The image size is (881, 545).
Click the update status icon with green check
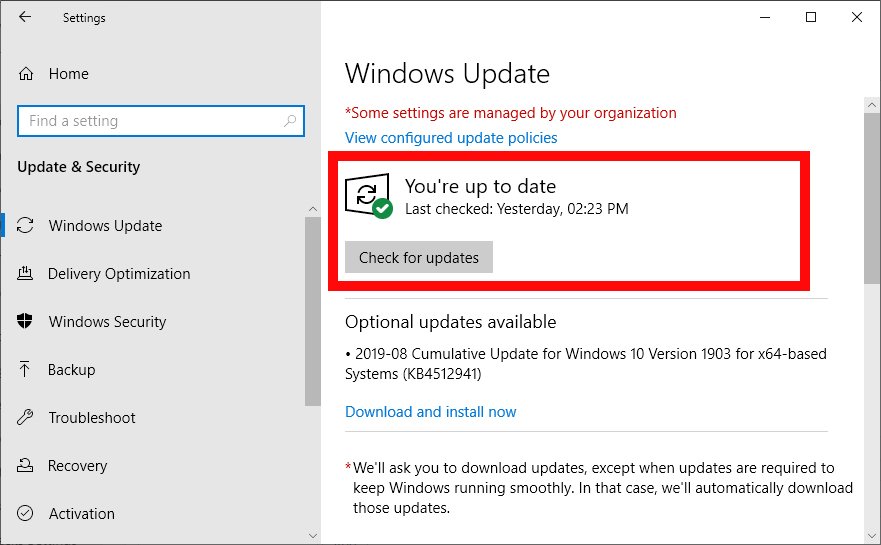tap(367, 196)
